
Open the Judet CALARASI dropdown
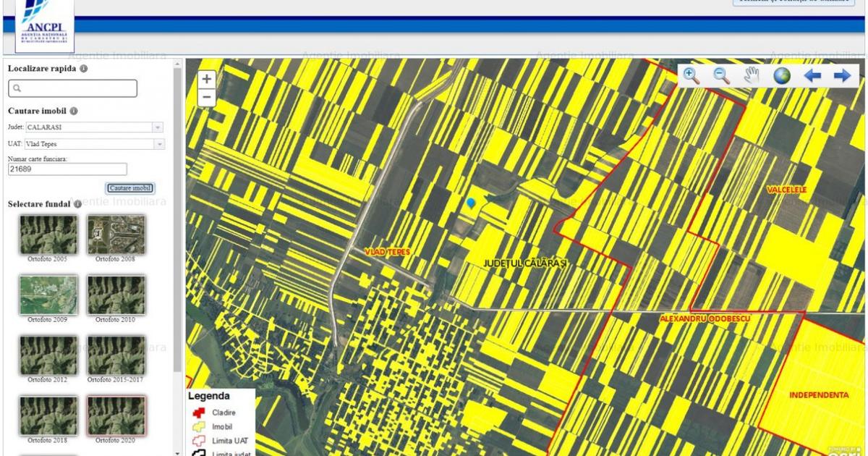point(157,127)
